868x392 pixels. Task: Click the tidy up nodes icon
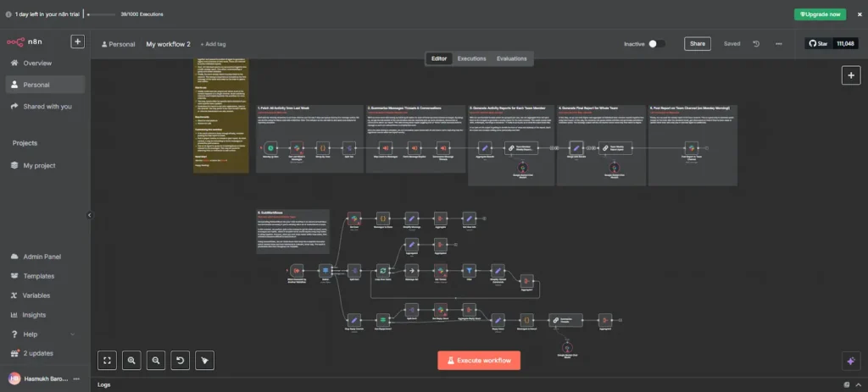pos(203,360)
